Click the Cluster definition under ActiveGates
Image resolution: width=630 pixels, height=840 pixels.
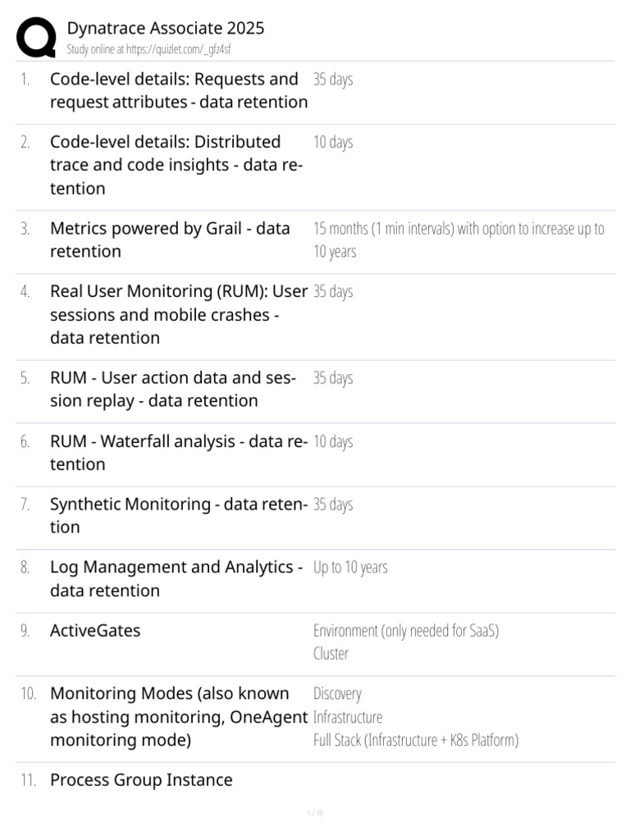pyautogui.click(x=331, y=654)
